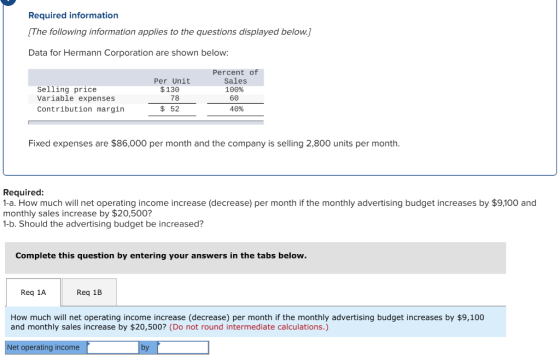Click the $130 selling price value
Screen dimensions: 560x360
tap(170, 89)
